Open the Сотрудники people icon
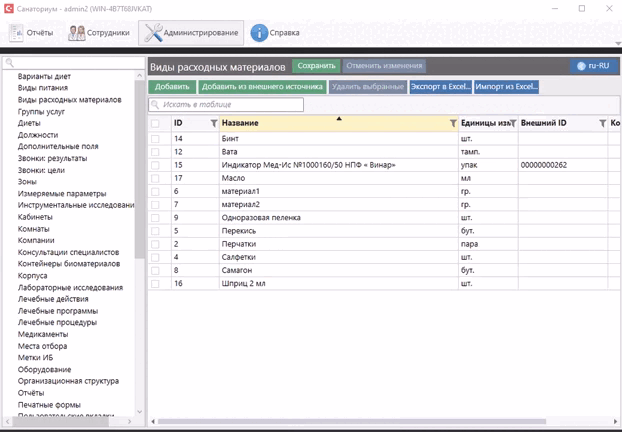The image size is (622, 432). 77,33
